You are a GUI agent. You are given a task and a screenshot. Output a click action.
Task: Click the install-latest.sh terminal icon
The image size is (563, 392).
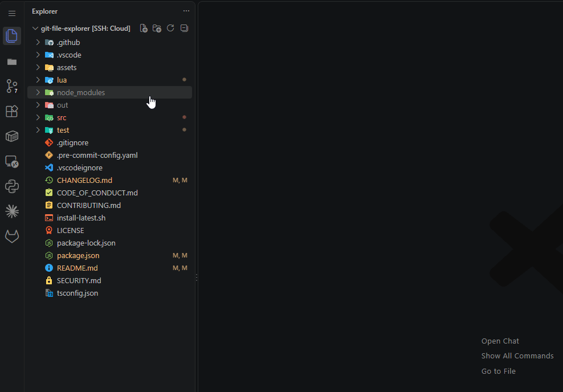[x=49, y=218]
